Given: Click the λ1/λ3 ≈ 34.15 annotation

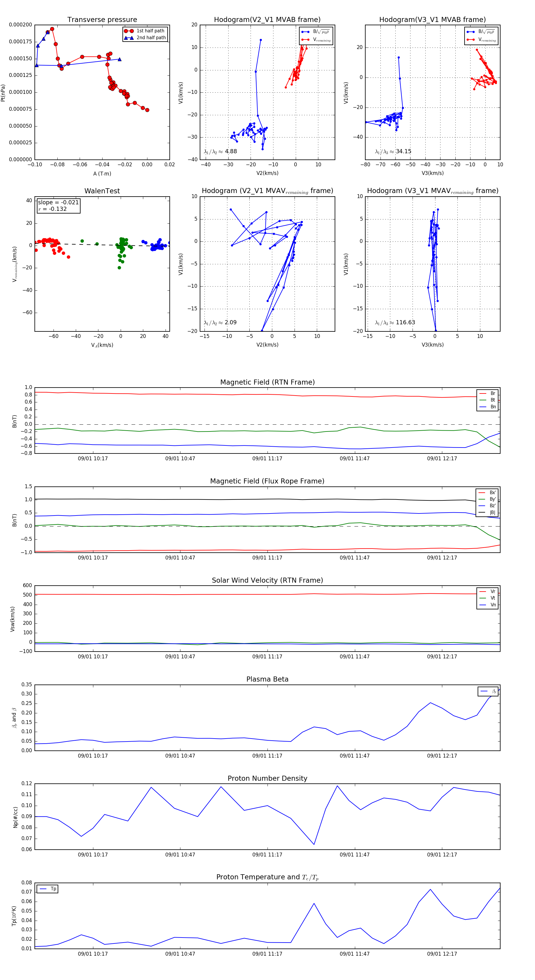Looking at the screenshot, I should (x=393, y=151).
